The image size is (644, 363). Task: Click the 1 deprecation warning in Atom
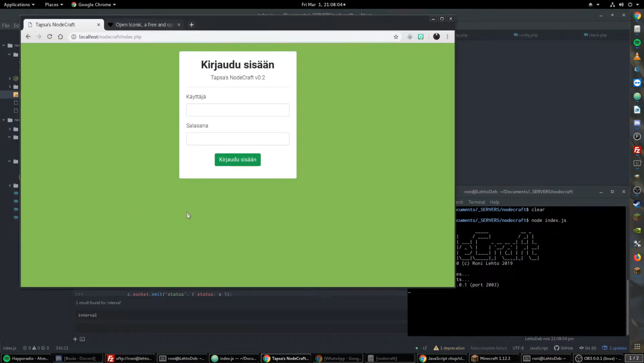tap(449, 348)
